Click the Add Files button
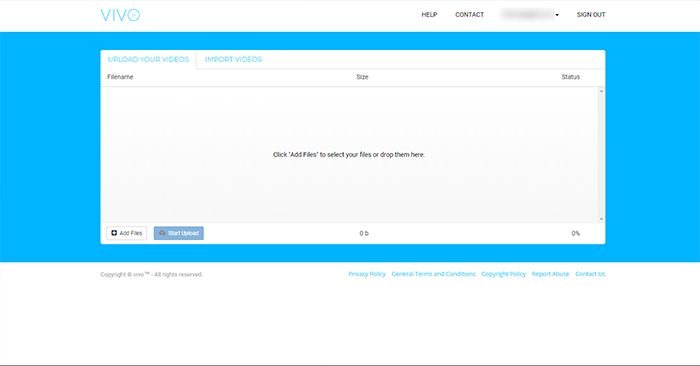The width and height of the screenshot is (700, 366). tap(127, 233)
